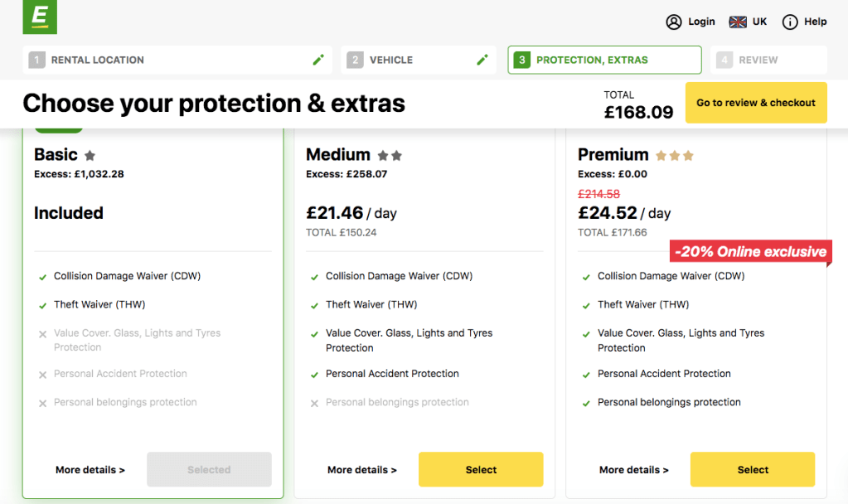This screenshot has width=848, height=504.
Task: Click the Login user icon
Action: click(674, 22)
